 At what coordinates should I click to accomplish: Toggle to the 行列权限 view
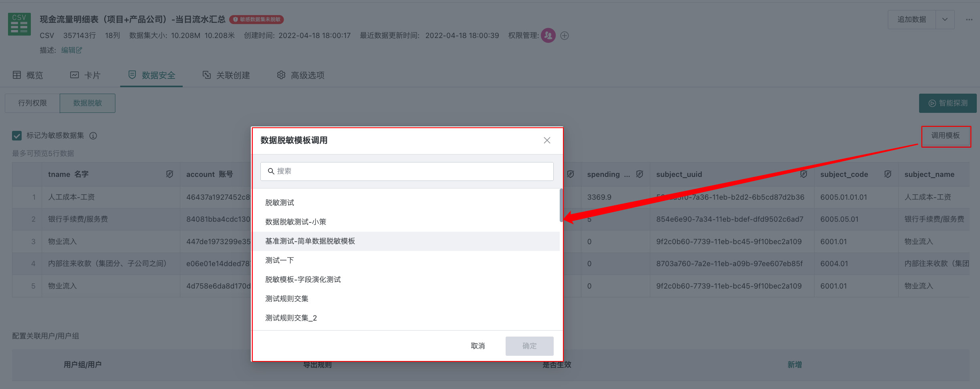[32, 103]
